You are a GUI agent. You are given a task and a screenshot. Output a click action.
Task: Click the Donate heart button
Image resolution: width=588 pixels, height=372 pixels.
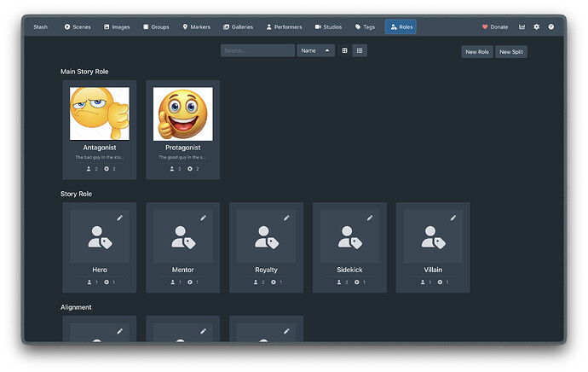pyautogui.click(x=495, y=27)
